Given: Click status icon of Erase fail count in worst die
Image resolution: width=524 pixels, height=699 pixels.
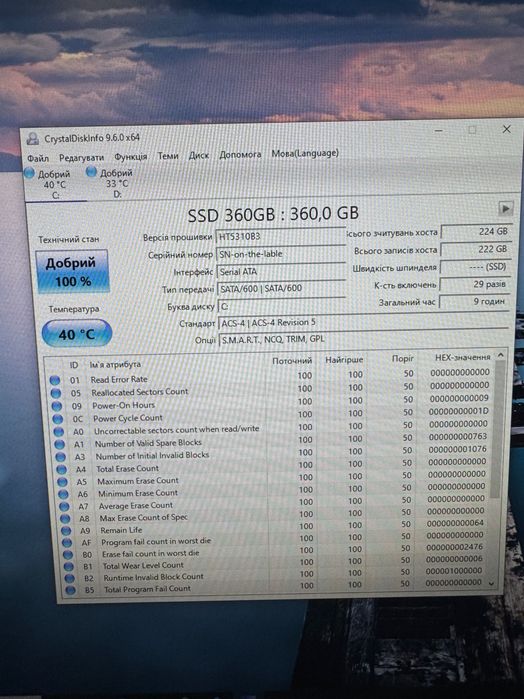Looking at the screenshot, I should click(x=68, y=555).
